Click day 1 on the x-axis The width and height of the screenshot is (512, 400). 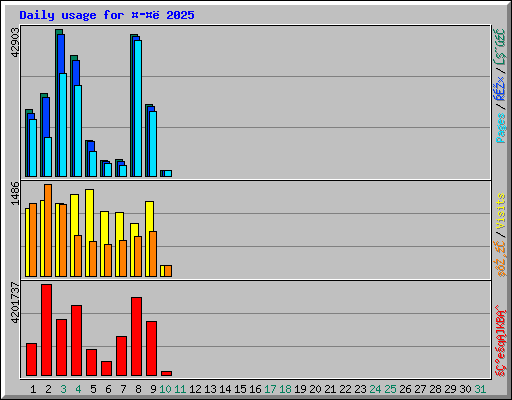33,389
